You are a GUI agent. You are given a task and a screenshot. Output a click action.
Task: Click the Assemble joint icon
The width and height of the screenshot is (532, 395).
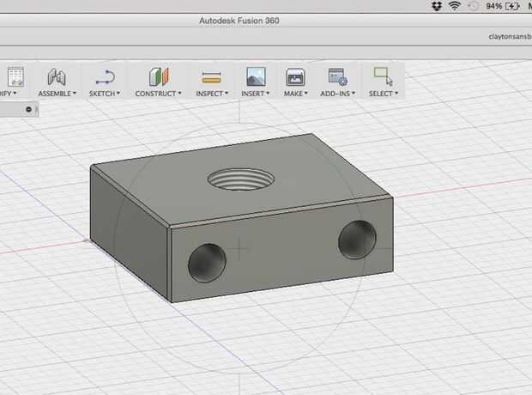[x=57, y=76]
